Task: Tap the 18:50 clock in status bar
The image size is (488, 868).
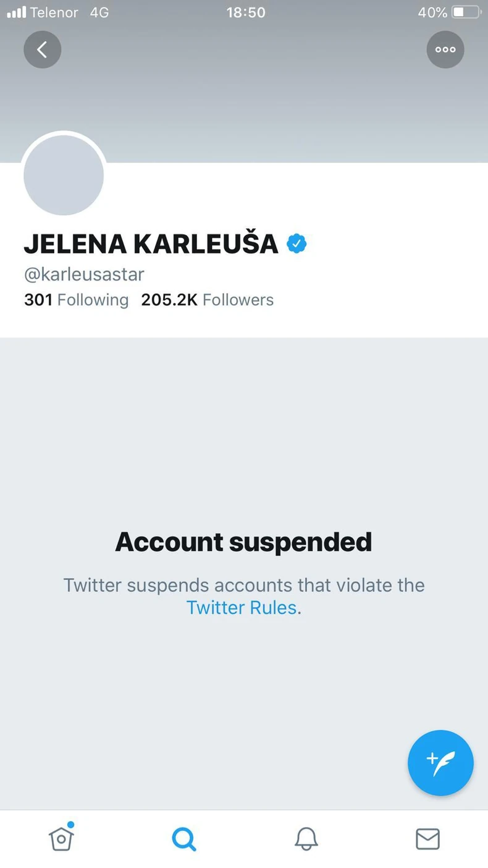Action: [245, 12]
